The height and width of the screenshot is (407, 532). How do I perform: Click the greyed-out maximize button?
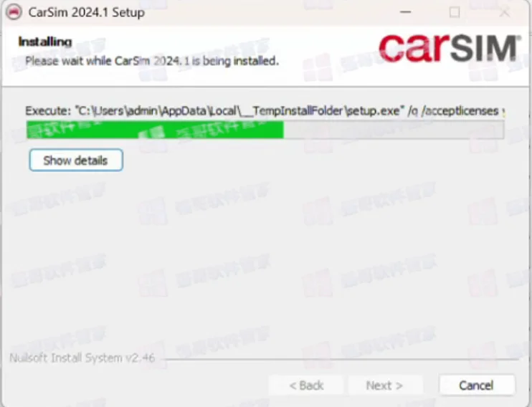coord(455,13)
